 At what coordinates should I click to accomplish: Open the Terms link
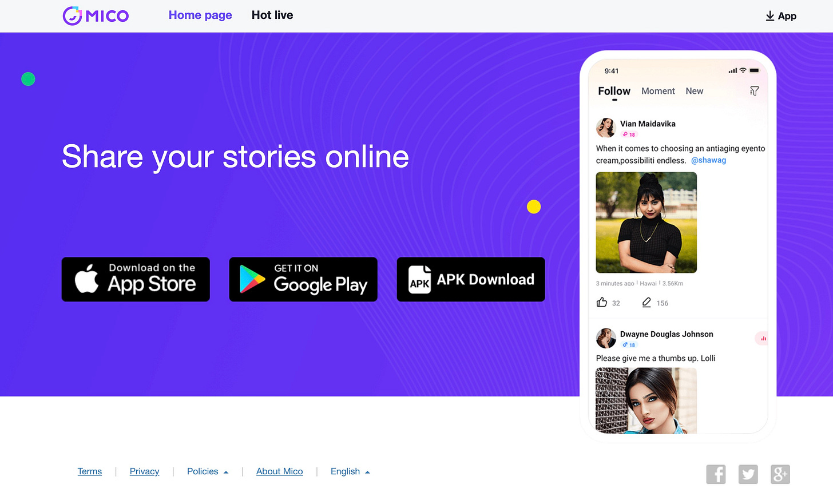point(90,471)
